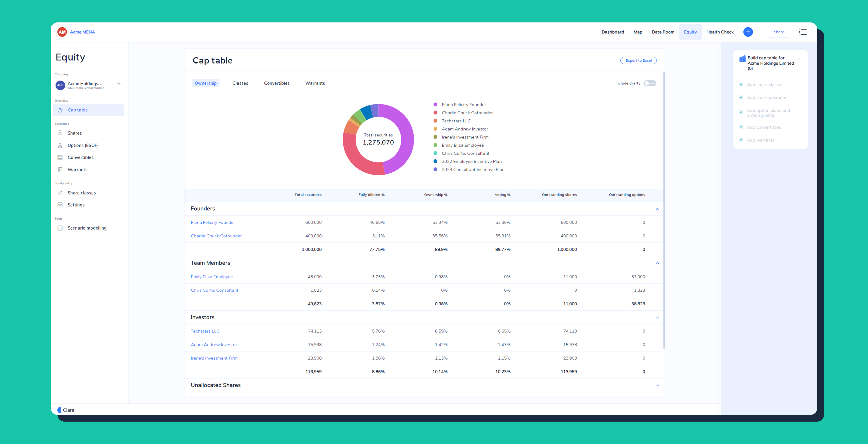Click the Share classes tag icon
868x444 pixels.
(x=60, y=193)
